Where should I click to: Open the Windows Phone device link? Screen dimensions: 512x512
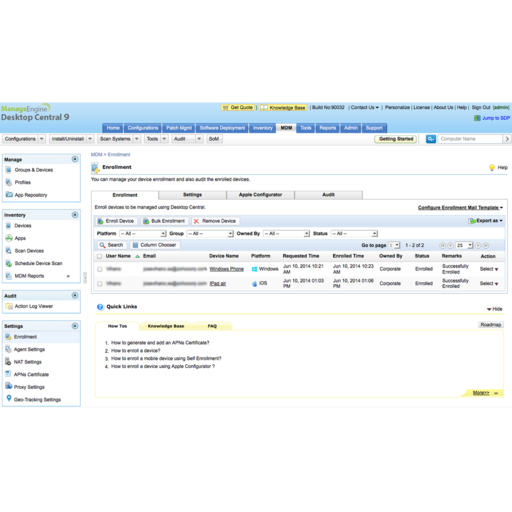226,269
